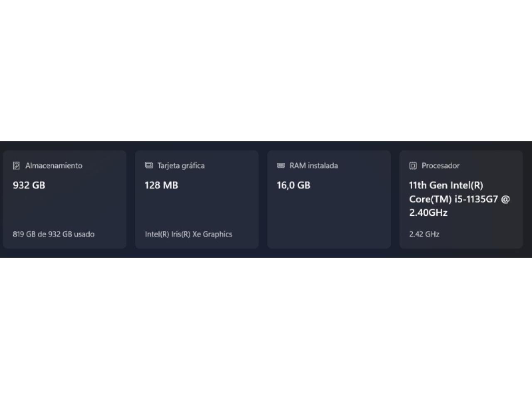This screenshot has width=532, height=399.
Task: Click the 16,0 GB RAM value
Action: 293,185
